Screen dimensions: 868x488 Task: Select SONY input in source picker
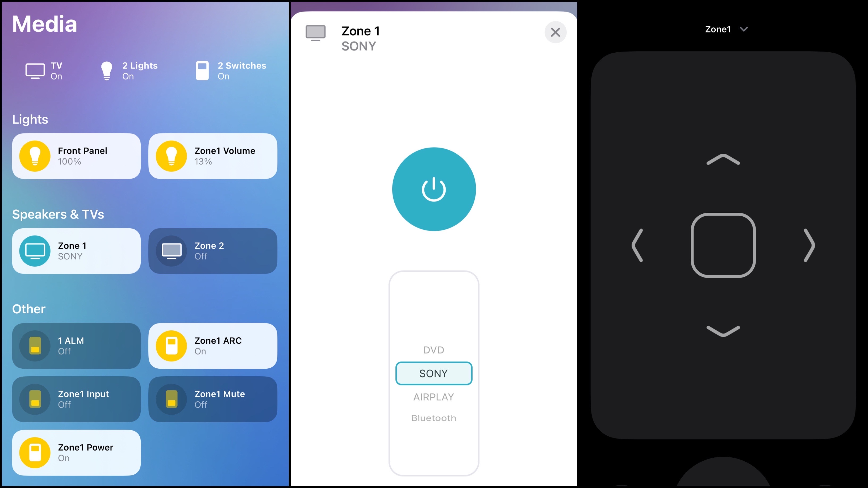433,373
